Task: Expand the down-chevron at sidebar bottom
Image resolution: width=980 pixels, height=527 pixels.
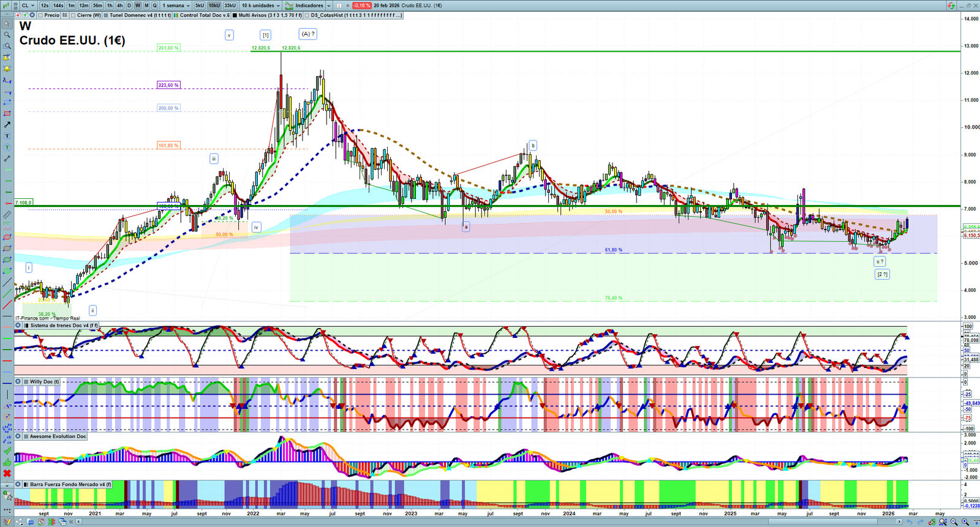Action: tap(7, 485)
